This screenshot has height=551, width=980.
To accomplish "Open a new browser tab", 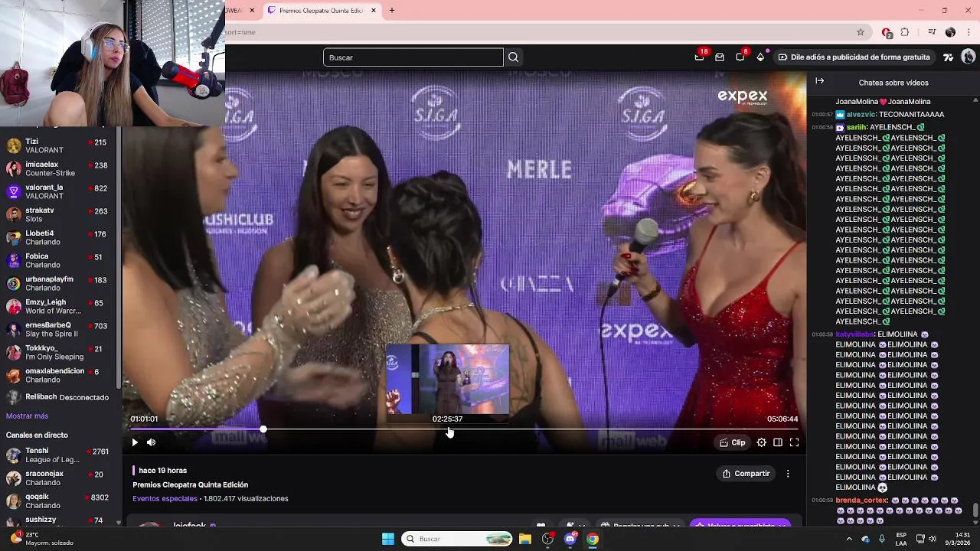I will tap(392, 11).
